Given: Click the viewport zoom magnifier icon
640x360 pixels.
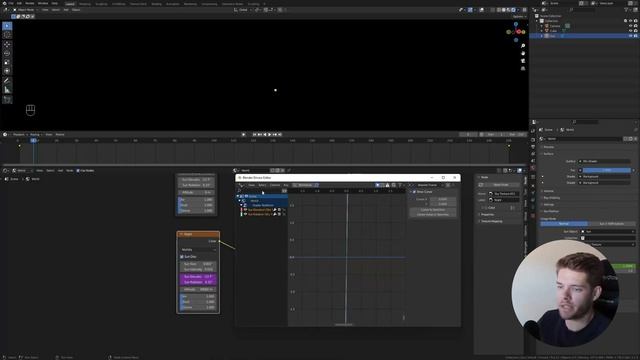Looking at the screenshot, I should 523,46.
